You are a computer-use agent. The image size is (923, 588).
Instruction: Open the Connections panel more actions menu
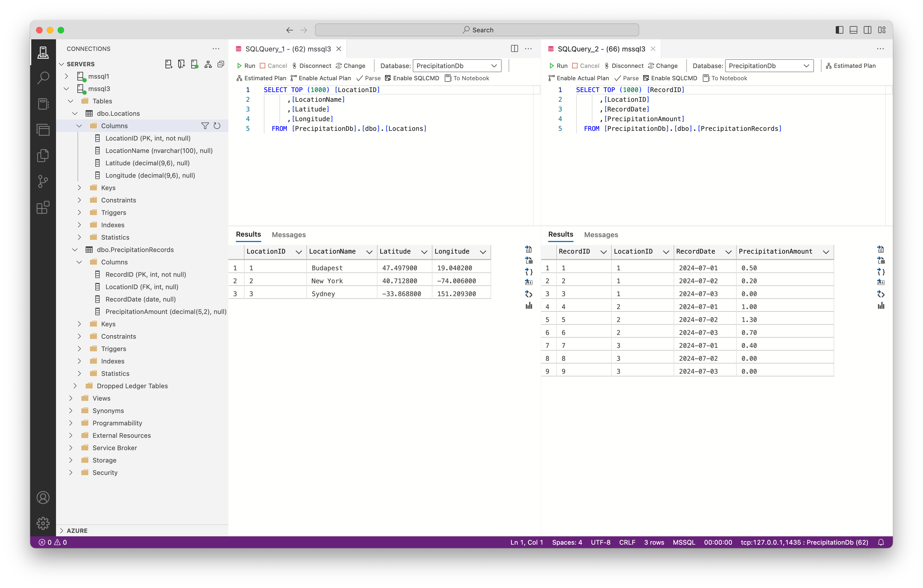(216, 49)
